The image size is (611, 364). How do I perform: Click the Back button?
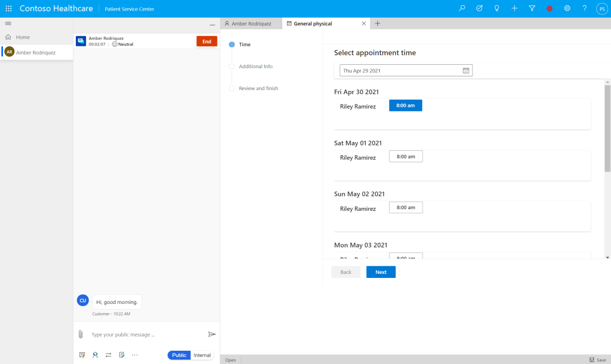click(346, 272)
